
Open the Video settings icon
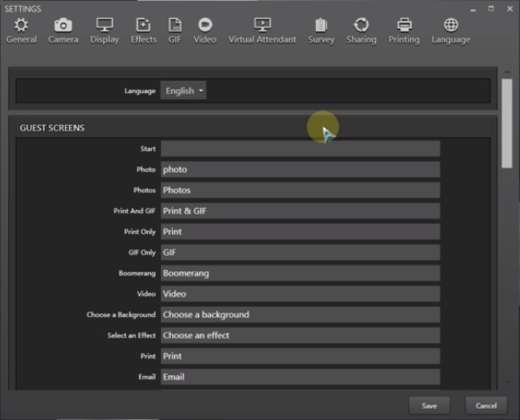click(x=205, y=26)
